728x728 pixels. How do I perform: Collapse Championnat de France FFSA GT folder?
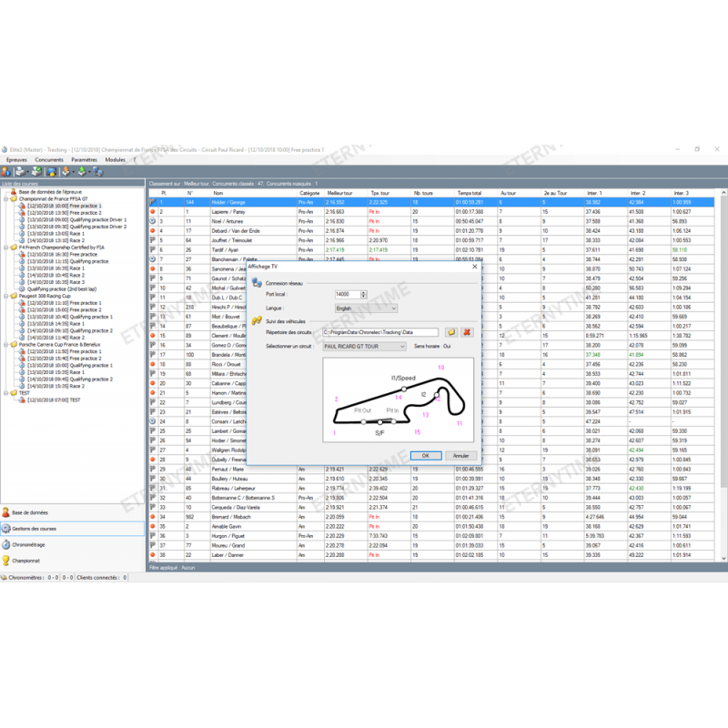click(x=6, y=198)
